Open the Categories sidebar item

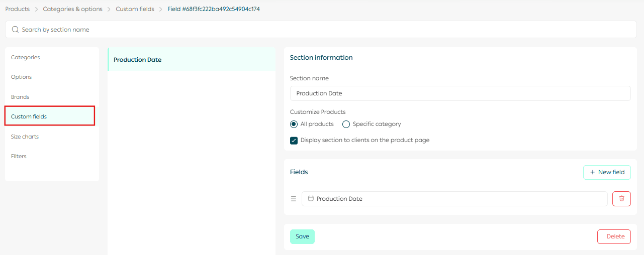(26, 58)
